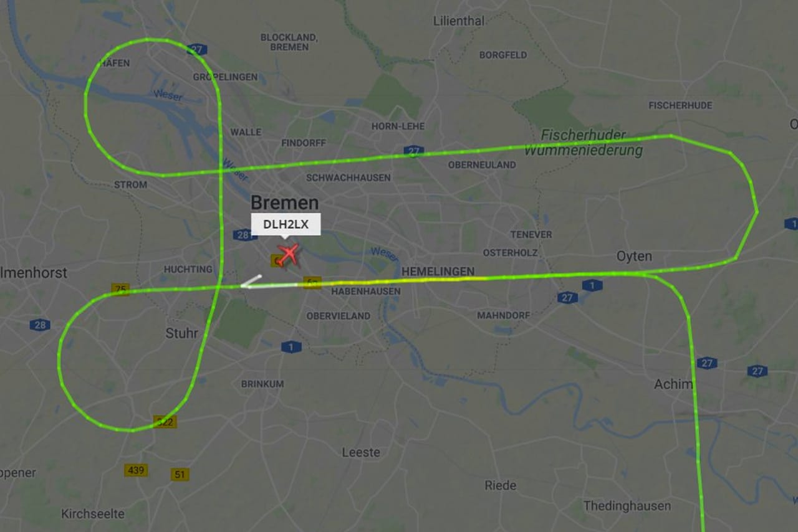Click the route 281 highway shield
The height and width of the screenshot is (532, 798).
tap(242, 235)
